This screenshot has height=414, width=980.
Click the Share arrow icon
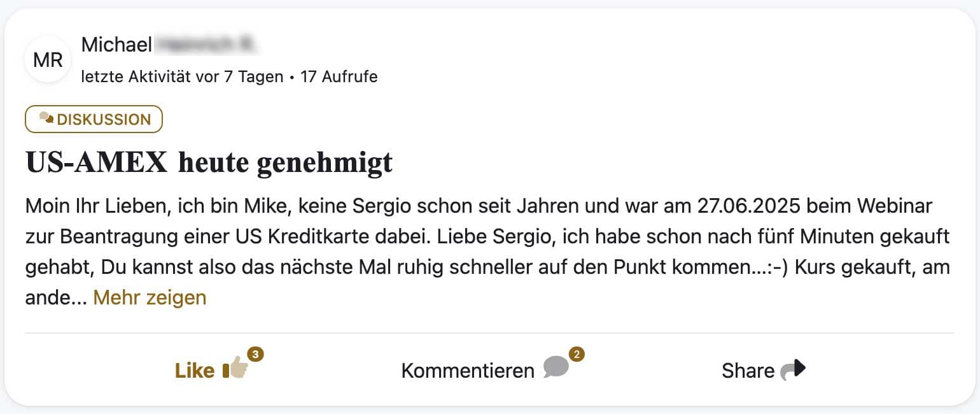click(x=793, y=369)
